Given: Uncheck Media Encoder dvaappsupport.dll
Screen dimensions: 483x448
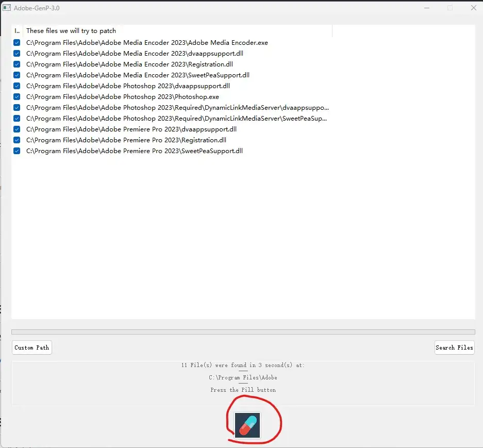Looking at the screenshot, I should point(16,53).
